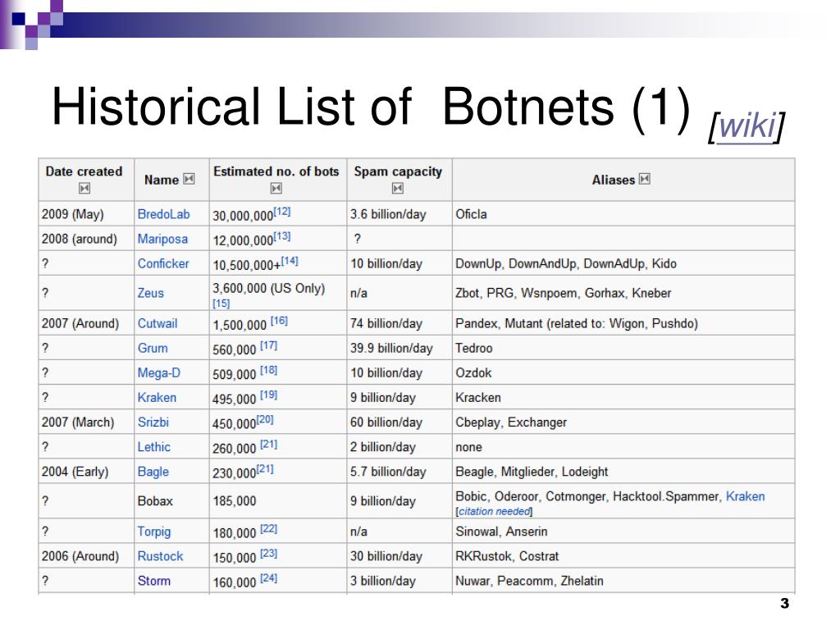The height and width of the screenshot is (630, 840).
Task: Click sort icon under Estimated no. of bots
Action: 276,188
